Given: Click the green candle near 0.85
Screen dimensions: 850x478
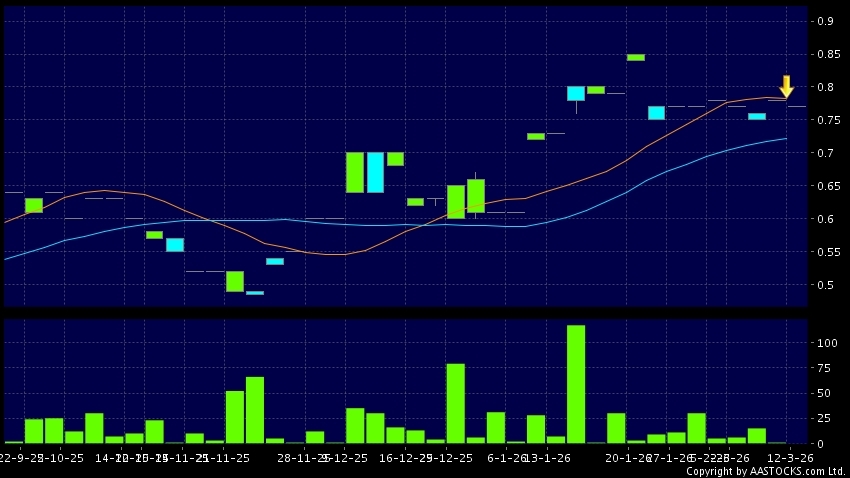Looking at the screenshot, I should 635,57.
